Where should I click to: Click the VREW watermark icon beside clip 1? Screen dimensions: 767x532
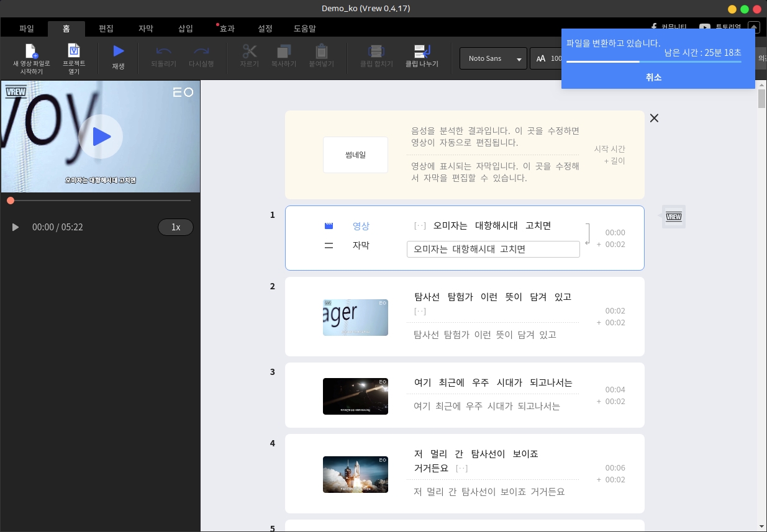pos(673,217)
